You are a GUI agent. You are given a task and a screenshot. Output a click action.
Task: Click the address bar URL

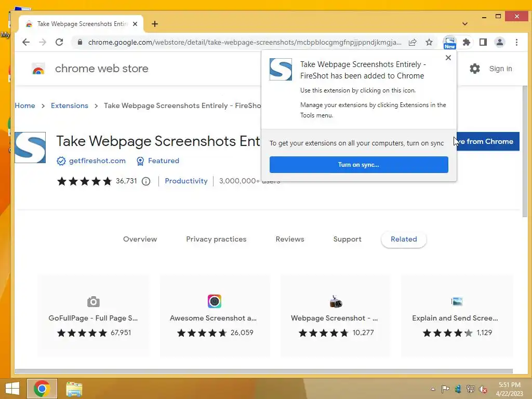point(245,42)
